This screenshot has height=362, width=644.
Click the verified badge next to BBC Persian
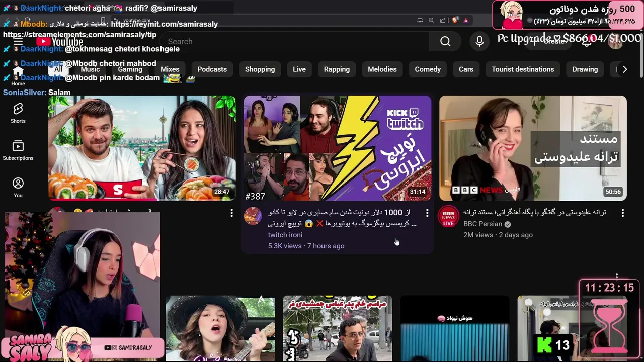(508, 224)
